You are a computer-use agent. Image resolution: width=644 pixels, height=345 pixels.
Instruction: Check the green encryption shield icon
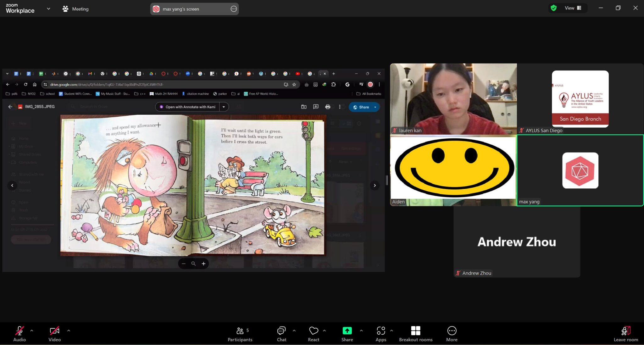click(x=554, y=8)
